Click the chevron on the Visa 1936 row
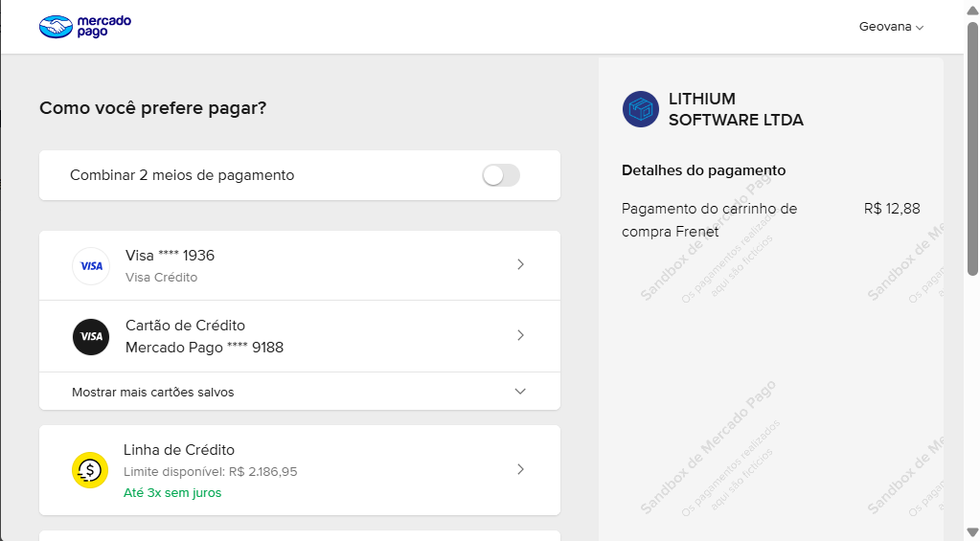Viewport: 980px width, 541px height. tap(520, 265)
